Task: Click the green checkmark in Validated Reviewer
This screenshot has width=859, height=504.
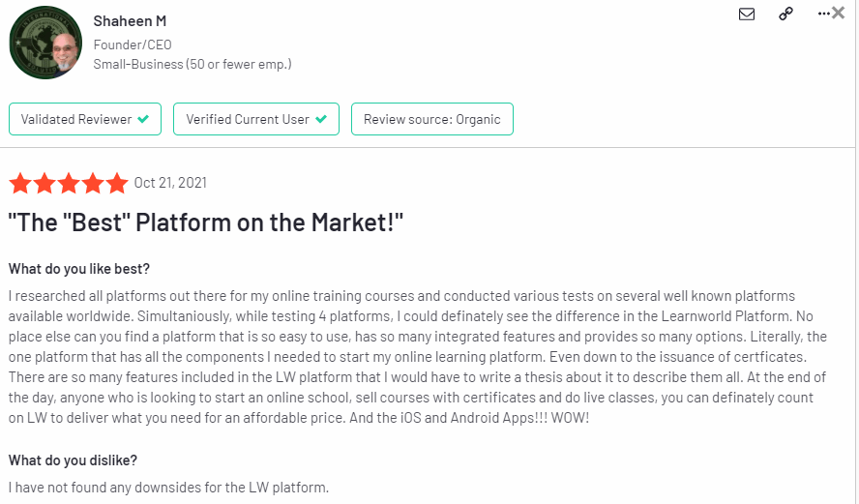Action: coord(143,119)
